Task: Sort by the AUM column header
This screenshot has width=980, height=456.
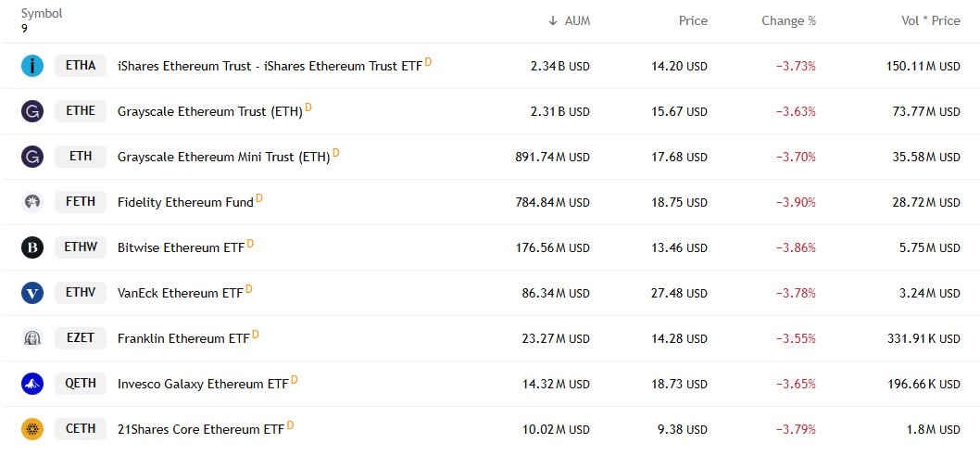Action: [x=569, y=20]
